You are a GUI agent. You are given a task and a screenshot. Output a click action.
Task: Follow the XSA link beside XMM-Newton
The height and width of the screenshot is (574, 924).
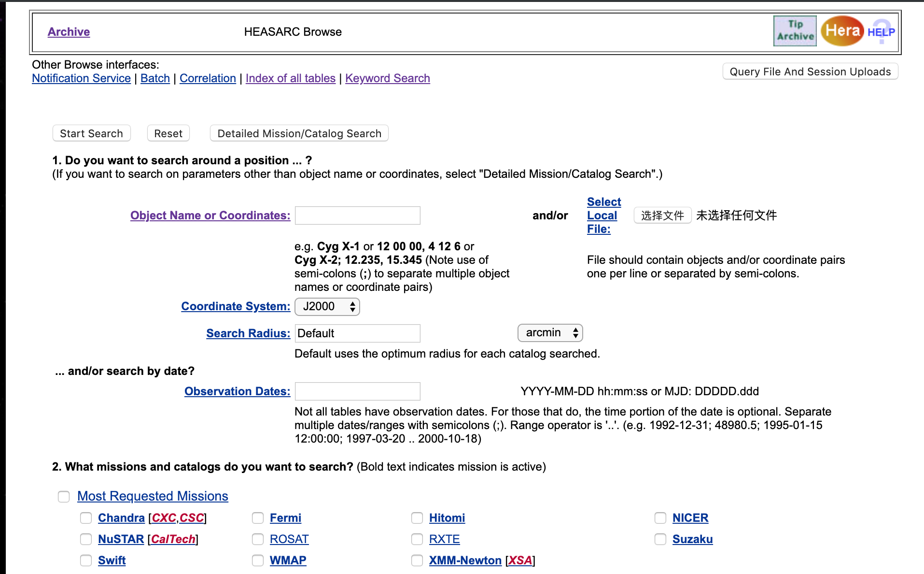520,560
